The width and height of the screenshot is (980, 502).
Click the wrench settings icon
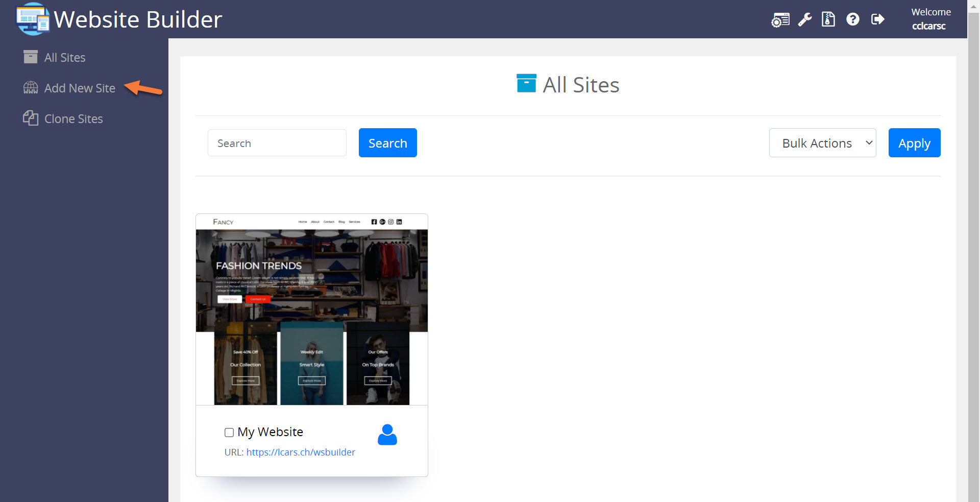tap(805, 19)
